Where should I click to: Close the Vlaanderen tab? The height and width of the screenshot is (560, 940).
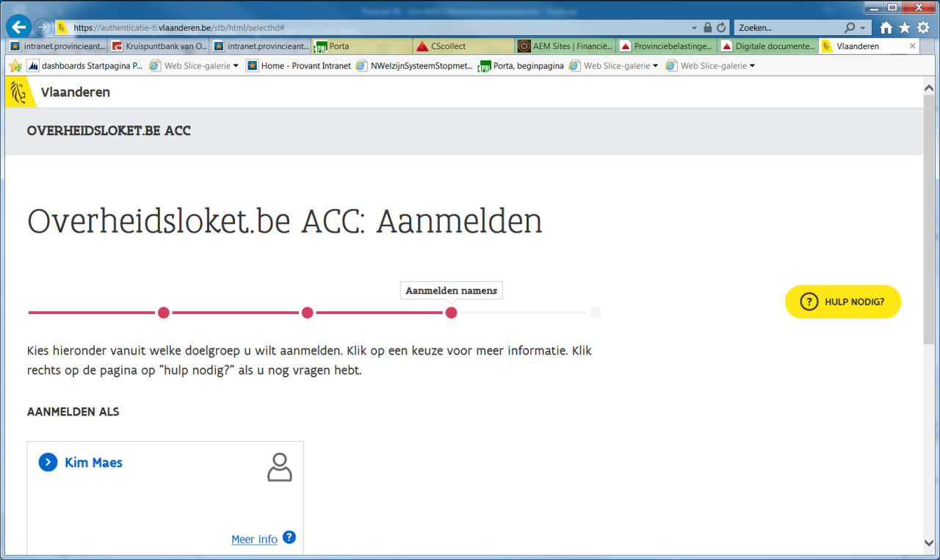click(x=913, y=46)
